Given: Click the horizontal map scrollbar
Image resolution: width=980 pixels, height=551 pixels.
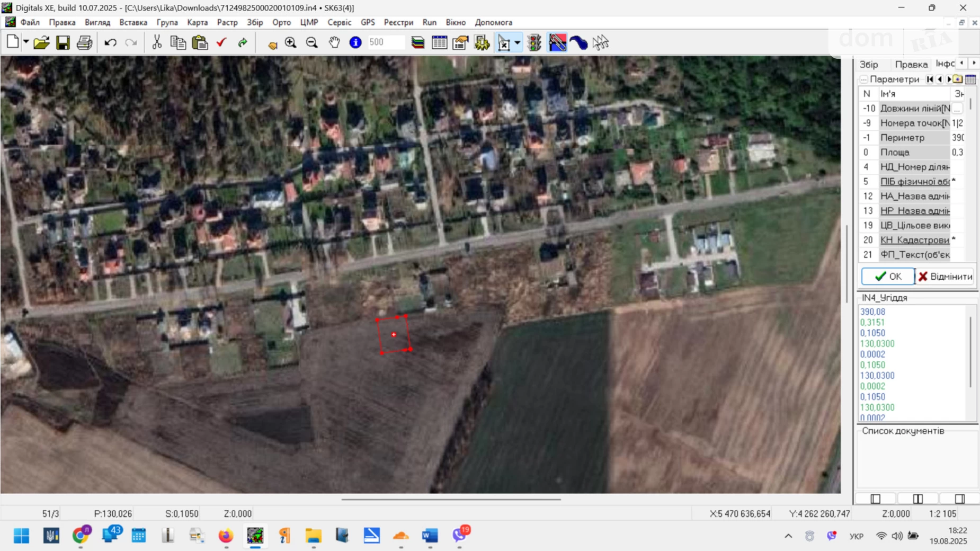Looking at the screenshot, I should pyautogui.click(x=451, y=499).
